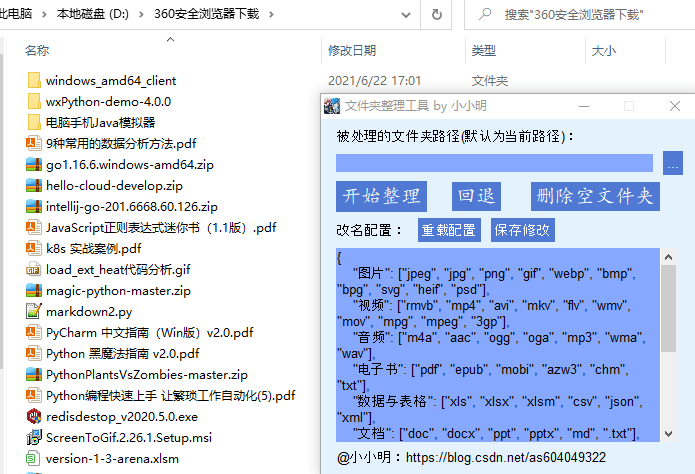Screen dimensions: 695x474
Task: Click the wxPython-demo-4.0.0 folder icon
Action: 34,101
